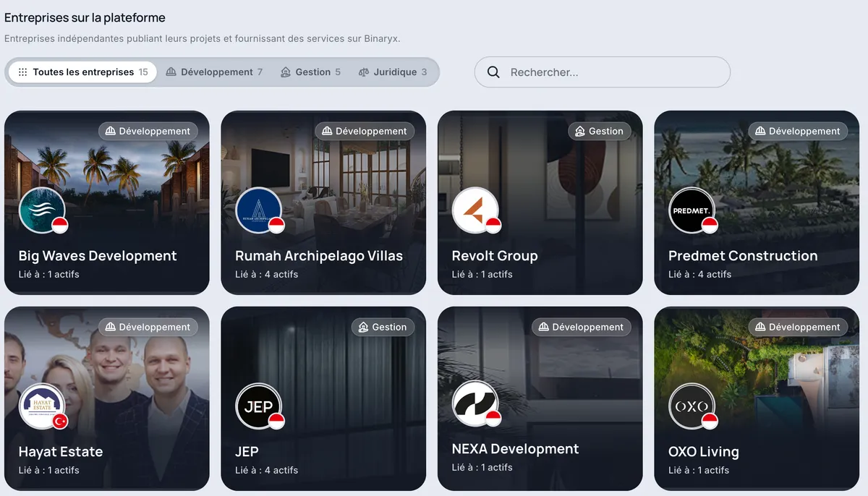This screenshot has height=496, width=868.
Task: Open NEXA Development company name
Action: tap(515, 449)
